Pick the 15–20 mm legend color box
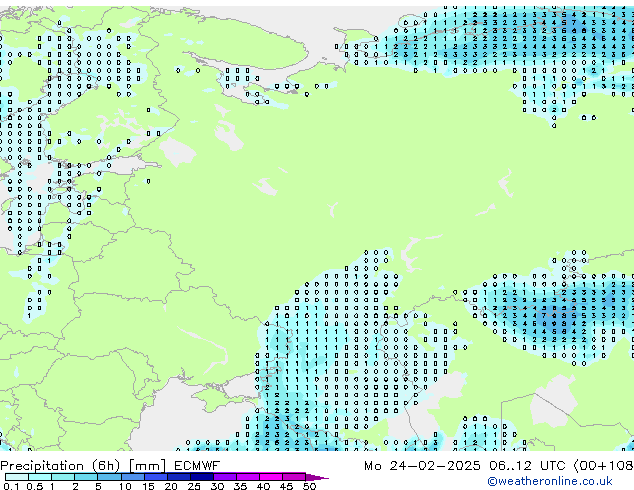 pos(155,477)
